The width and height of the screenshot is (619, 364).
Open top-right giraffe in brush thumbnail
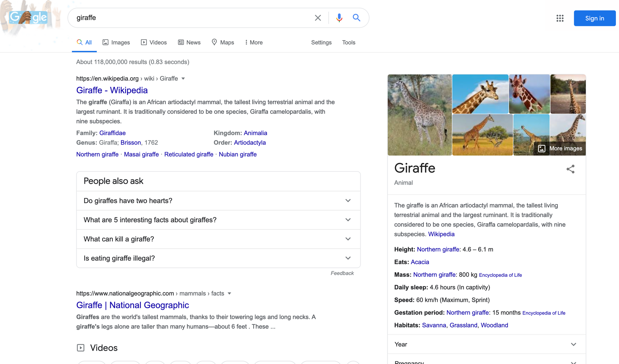click(568, 94)
